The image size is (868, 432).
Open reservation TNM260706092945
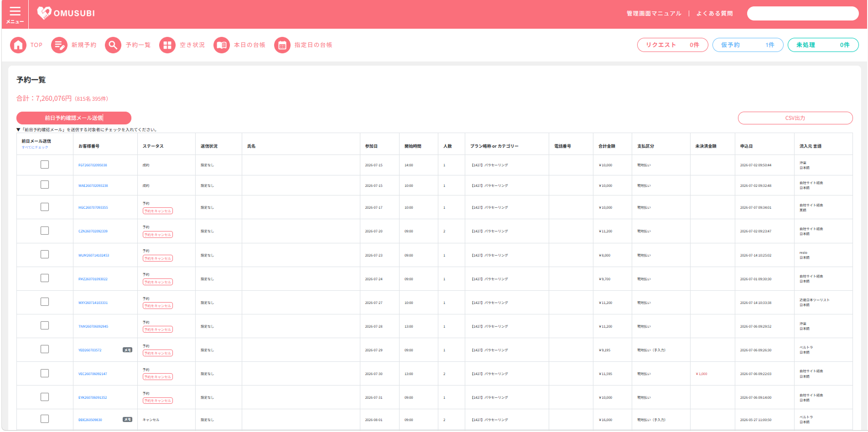93,327
